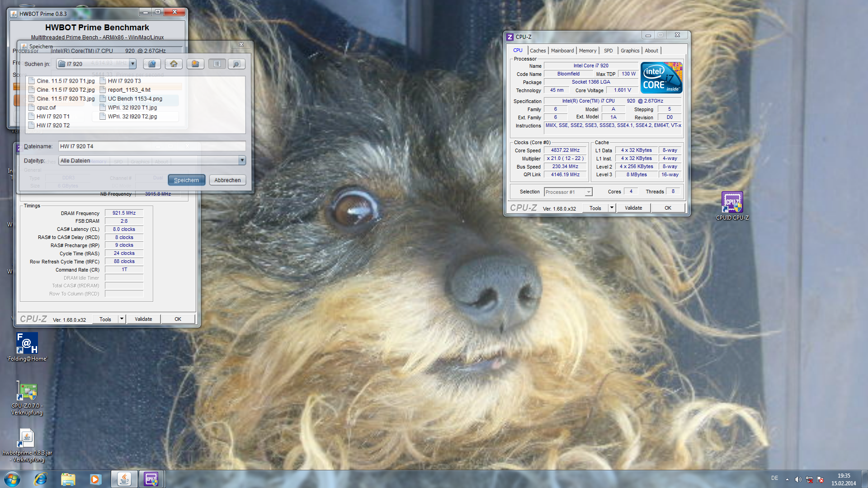Click the network icon in system tray

pos(809,479)
